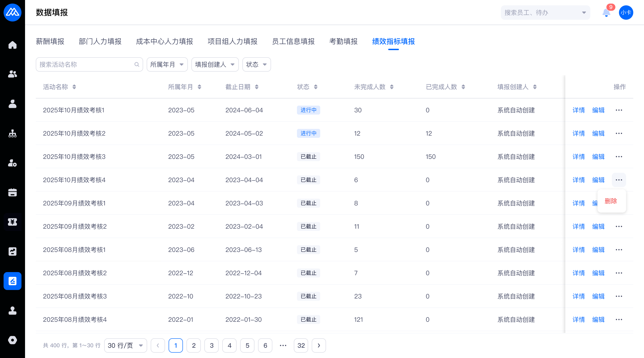Click the calendar icon in sidebar
Image resolution: width=644 pixels, height=358 pixels.
tap(12, 192)
